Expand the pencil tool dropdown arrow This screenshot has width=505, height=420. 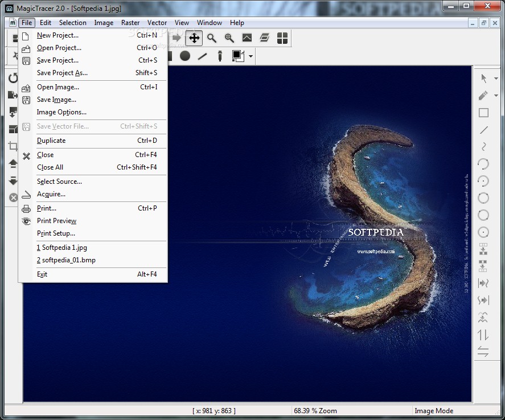point(496,96)
